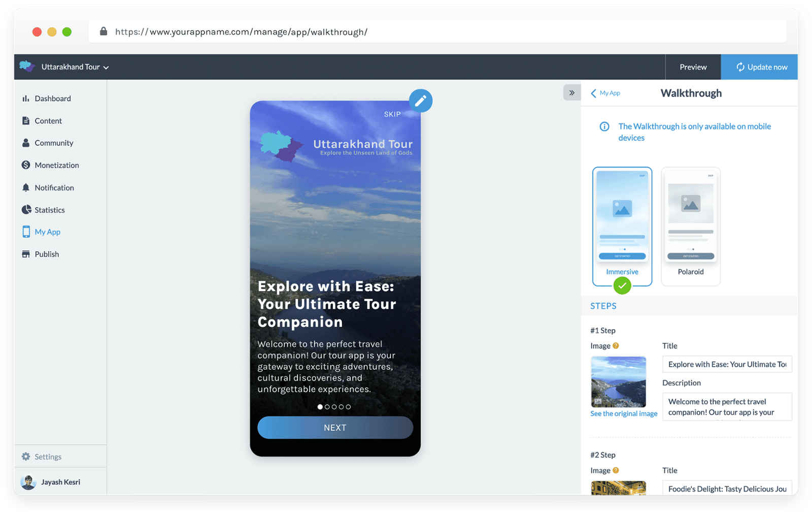Click the #1 Step Title input field
The image size is (812, 515).
[x=726, y=364]
